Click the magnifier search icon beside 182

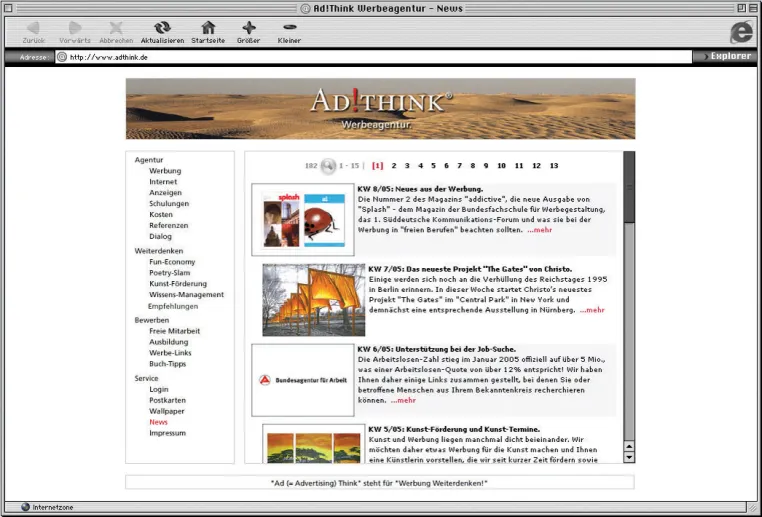click(x=328, y=166)
